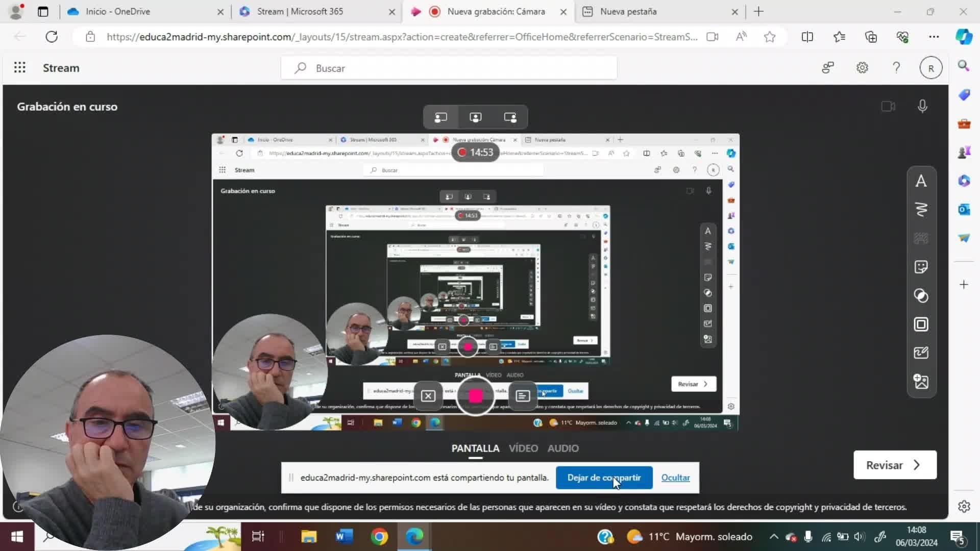Select screen-with-camera-left layout

point(440,117)
